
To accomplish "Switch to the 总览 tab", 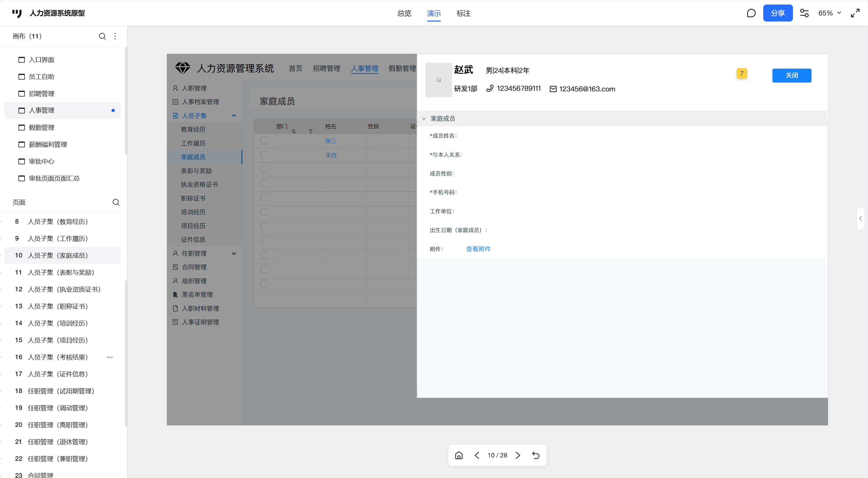I will pyautogui.click(x=404, y=14).
